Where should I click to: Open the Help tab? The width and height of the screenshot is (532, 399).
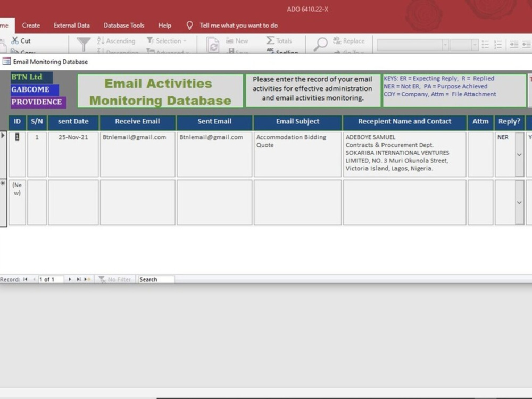pyautogui.click(x=164, y=26)
